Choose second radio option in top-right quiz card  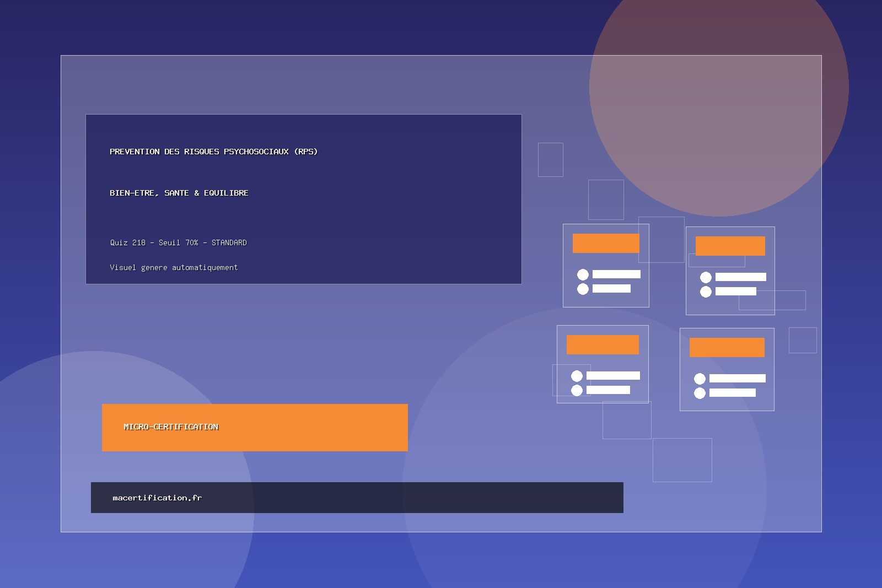tap(706, 292)
